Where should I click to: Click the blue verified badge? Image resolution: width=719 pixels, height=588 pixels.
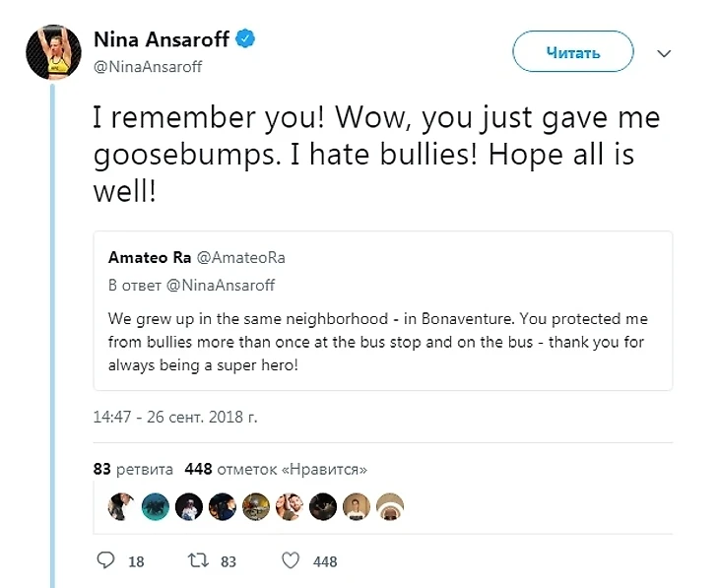[x=247, y=39]
